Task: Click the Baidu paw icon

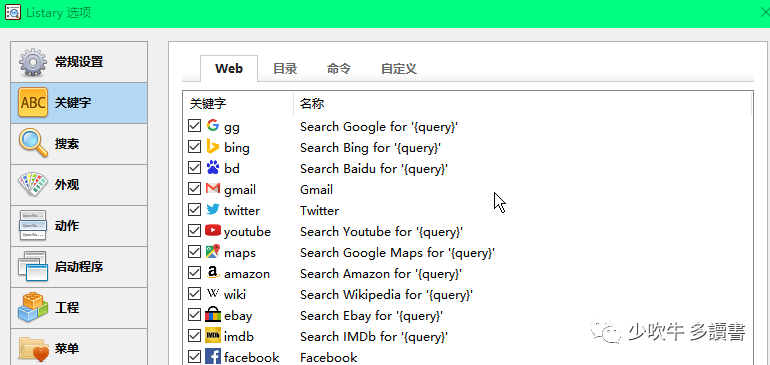Action: [213, 168]
